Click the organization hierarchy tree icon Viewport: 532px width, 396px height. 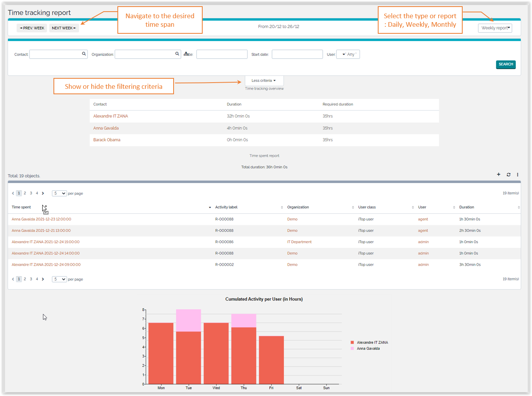186,54
